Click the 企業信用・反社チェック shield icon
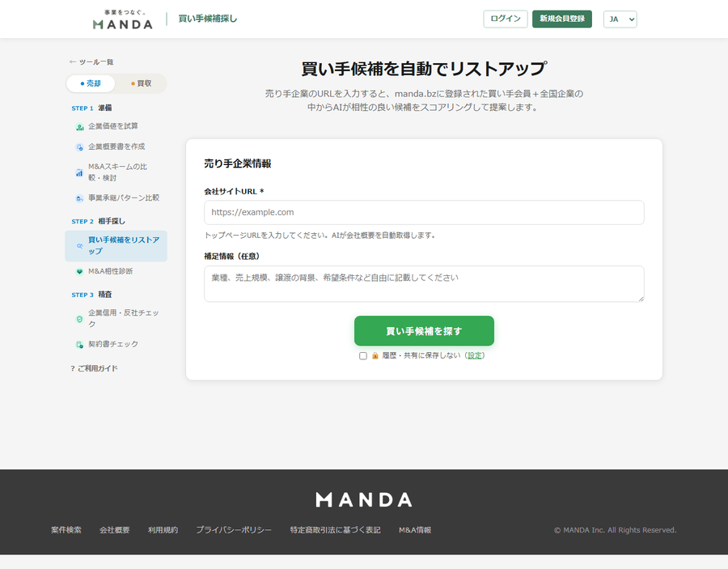 79,319
